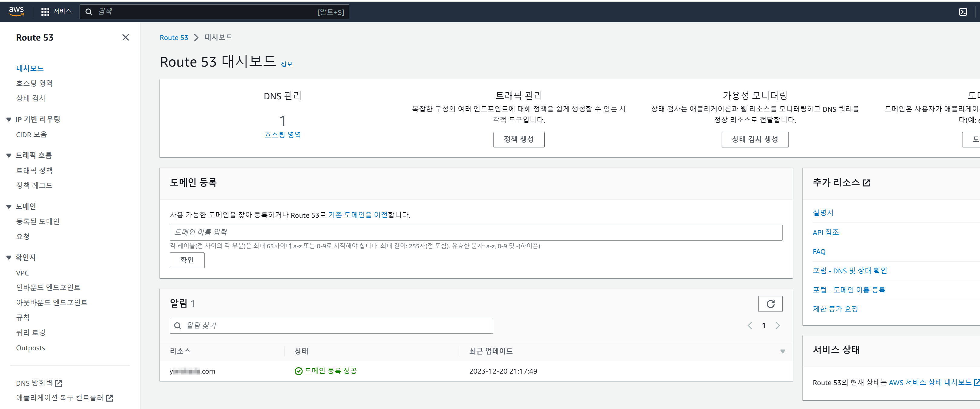Go to next alerts page arrow

pos(778,326)
